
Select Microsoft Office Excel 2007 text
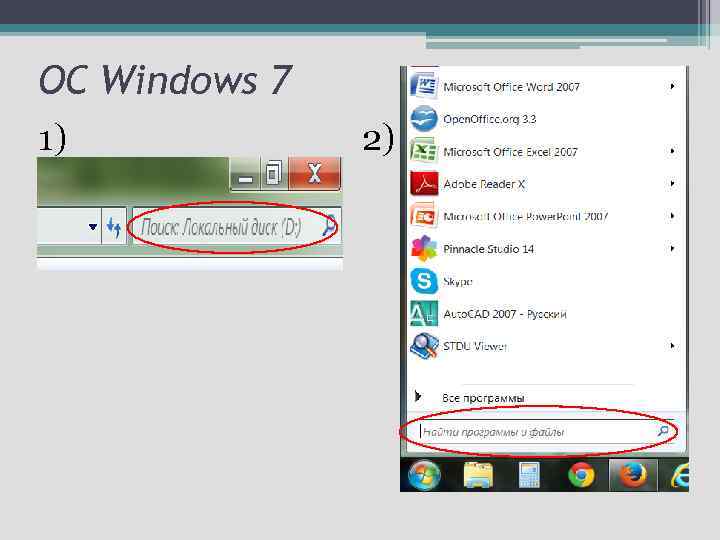point(510,152)
